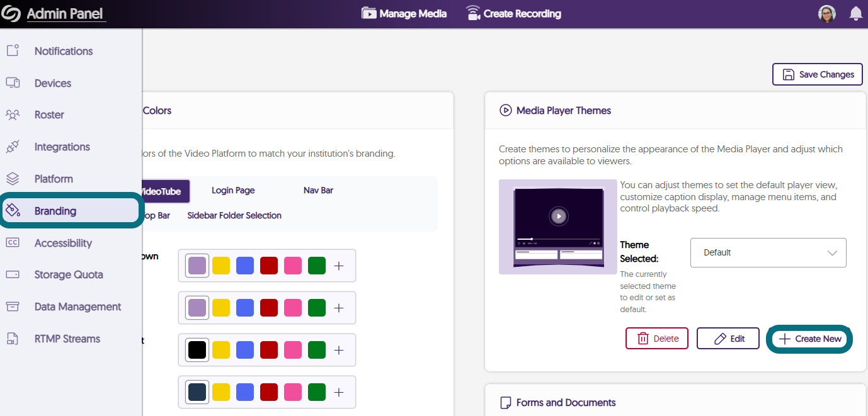The height and width of the screenshot is (416, 868).
Task: Edit the selected media player theme
Action: tap(728, 339)
